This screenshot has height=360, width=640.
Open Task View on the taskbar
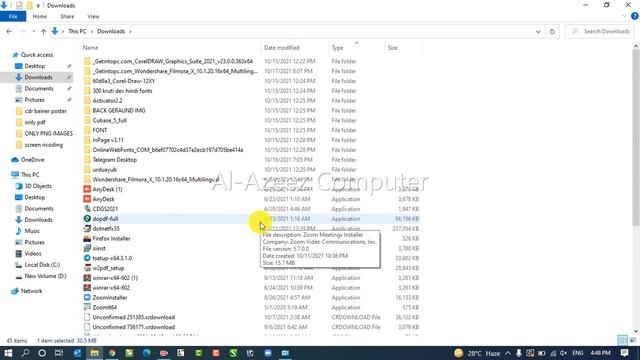pos(59,353)
